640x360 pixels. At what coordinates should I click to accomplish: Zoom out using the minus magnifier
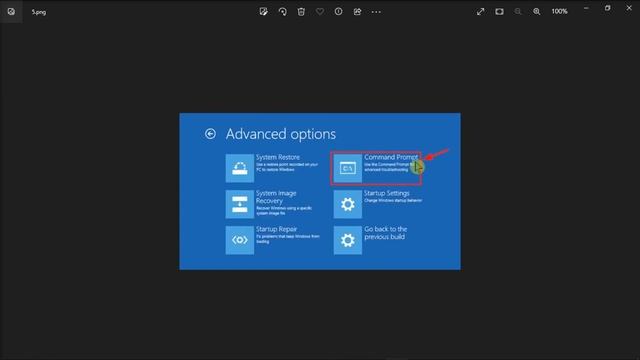coord(518,11)
